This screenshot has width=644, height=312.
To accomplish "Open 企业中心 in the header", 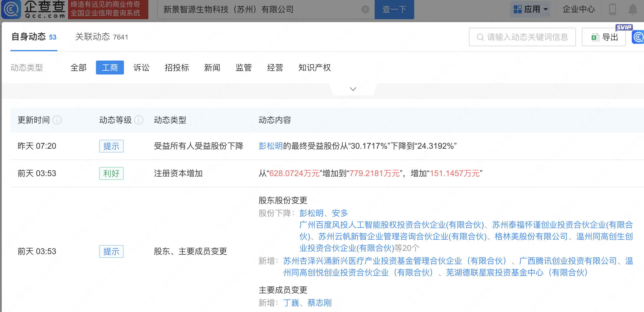I will tap(579, 9).
